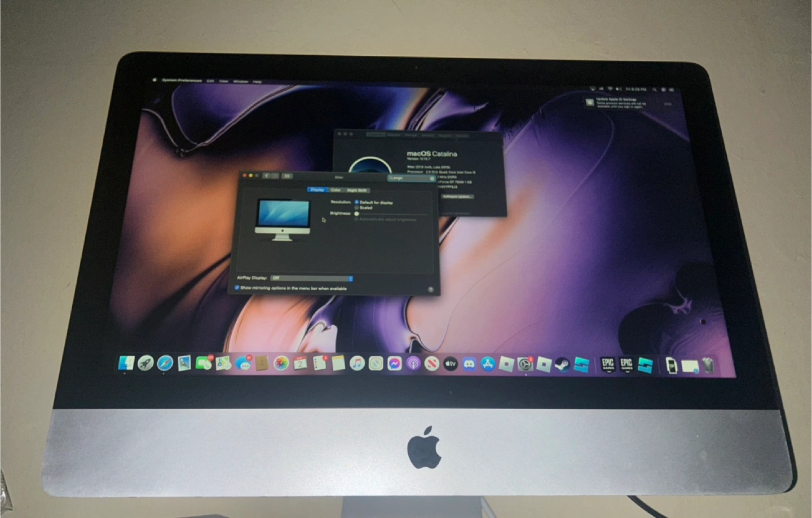Open the App Store dock icon
This screenshot has height=518, width=812.
click(488, 364)
